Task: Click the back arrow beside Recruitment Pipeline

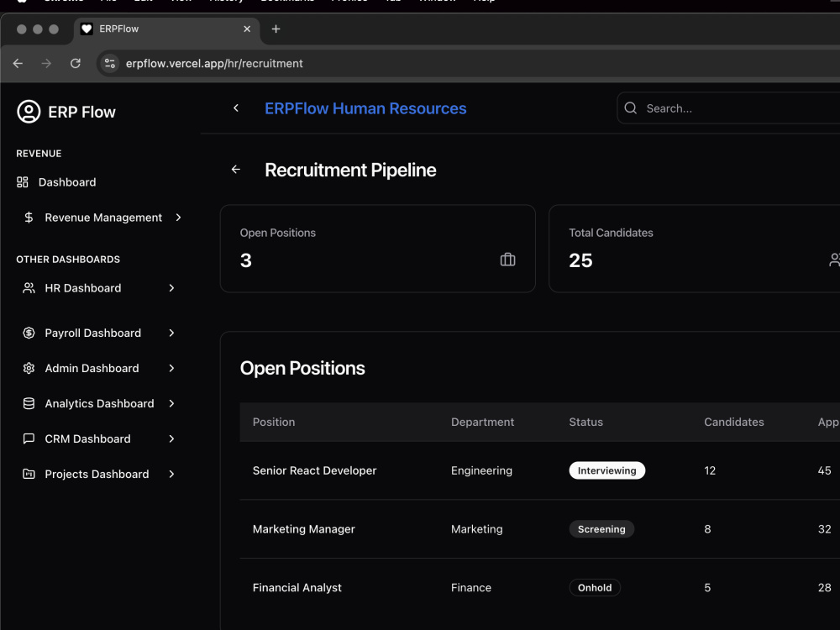Action: point(236,170)
